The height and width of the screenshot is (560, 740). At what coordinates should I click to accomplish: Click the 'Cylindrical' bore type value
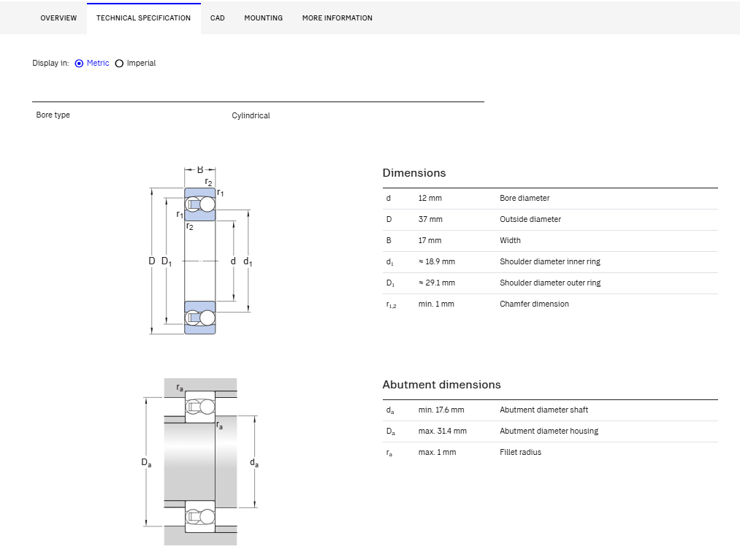coord(251,115)
